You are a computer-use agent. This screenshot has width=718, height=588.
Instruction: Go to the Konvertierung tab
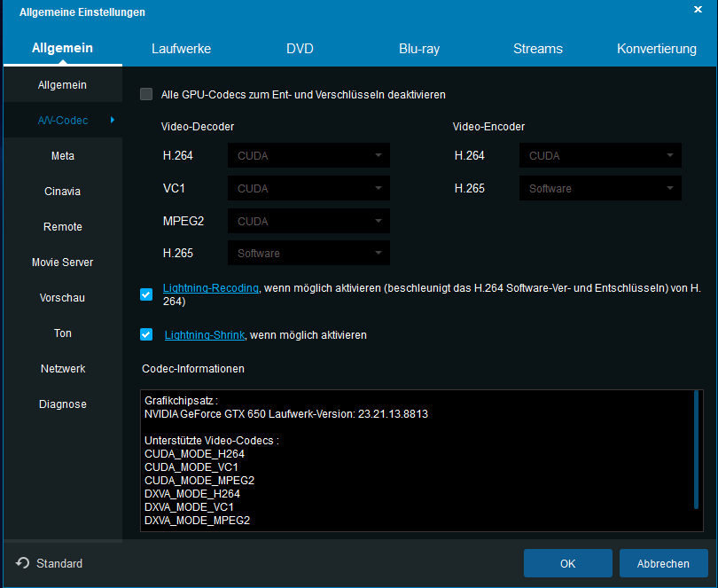point(657,49)
